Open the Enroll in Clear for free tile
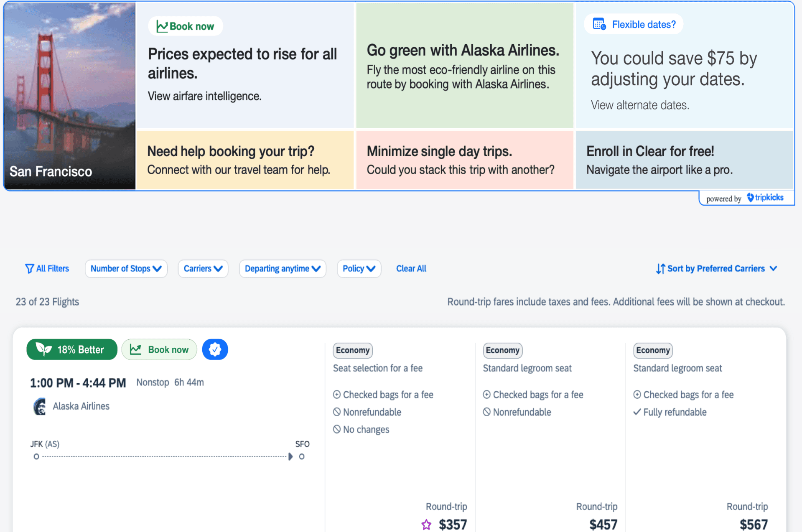 click(x=684, y=160)
